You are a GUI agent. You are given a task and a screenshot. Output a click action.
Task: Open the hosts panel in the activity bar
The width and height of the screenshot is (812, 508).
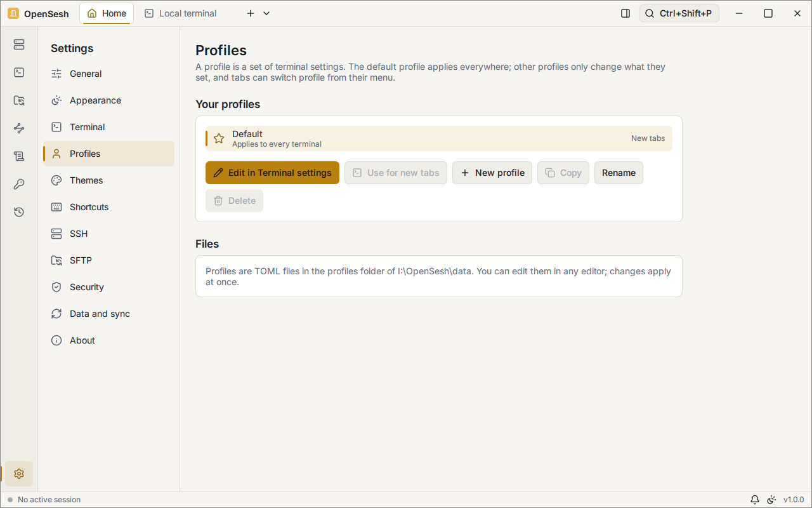(19, 44)
